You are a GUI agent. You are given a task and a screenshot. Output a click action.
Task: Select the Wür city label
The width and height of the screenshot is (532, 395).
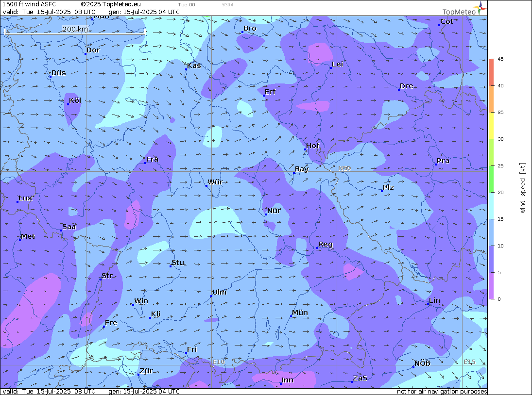click(x=215, y=182)
